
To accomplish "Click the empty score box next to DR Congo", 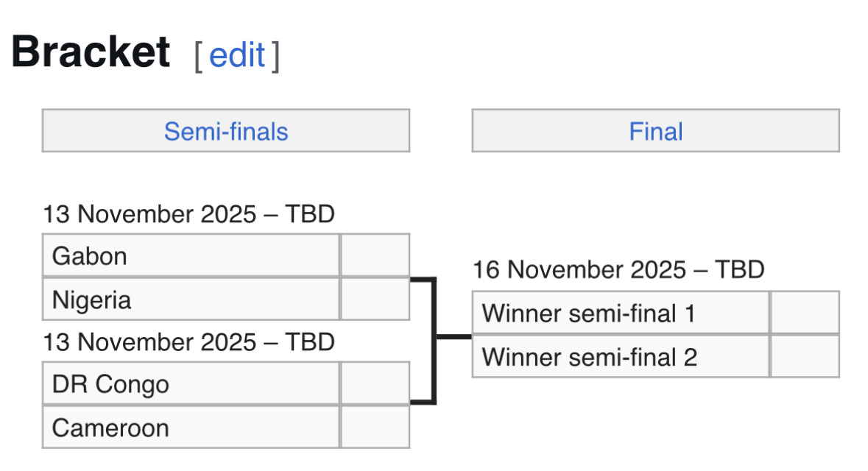I will 375,383.
